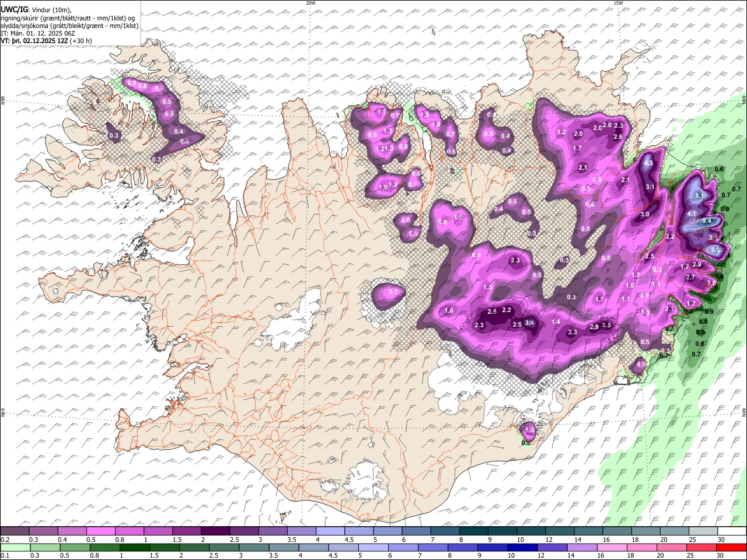The width and height of the screenshot is (747, 560).
Task: Select pink rain-row swatch between 18 and 20
Action: 643,547
